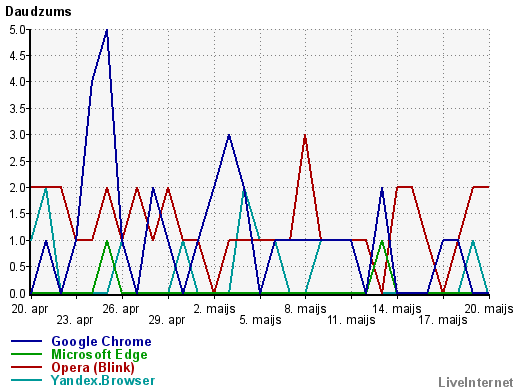Click the 2. maijs axis label
The image size is (520, 392).
click(214, 309)
